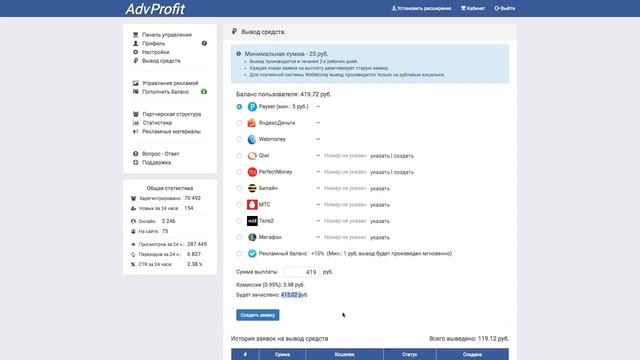
Task: Click the question icon beside Вопрос - Ответ
Action: [136, 154]
